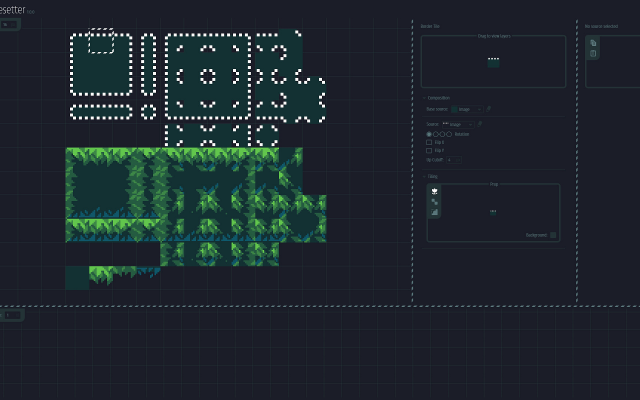Select the third Rotation radio option

click(x=442, y=134)
